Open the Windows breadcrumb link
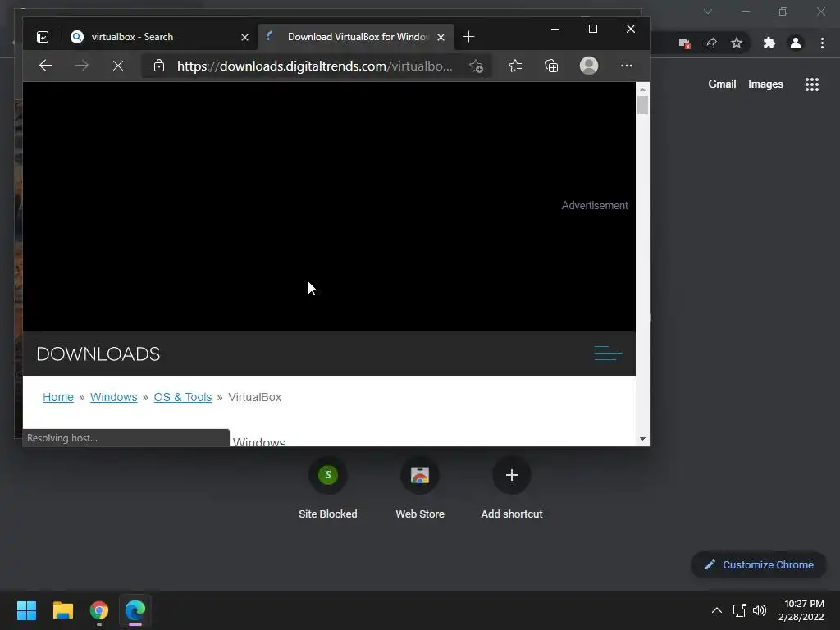The width and height of the screenshot is (840, 630). pos(113,397)
